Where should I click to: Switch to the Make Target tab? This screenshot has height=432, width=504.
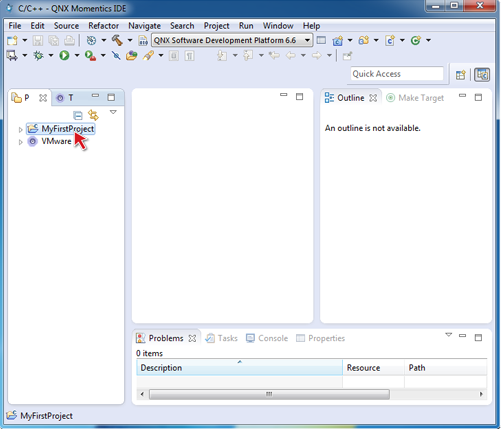415,98
